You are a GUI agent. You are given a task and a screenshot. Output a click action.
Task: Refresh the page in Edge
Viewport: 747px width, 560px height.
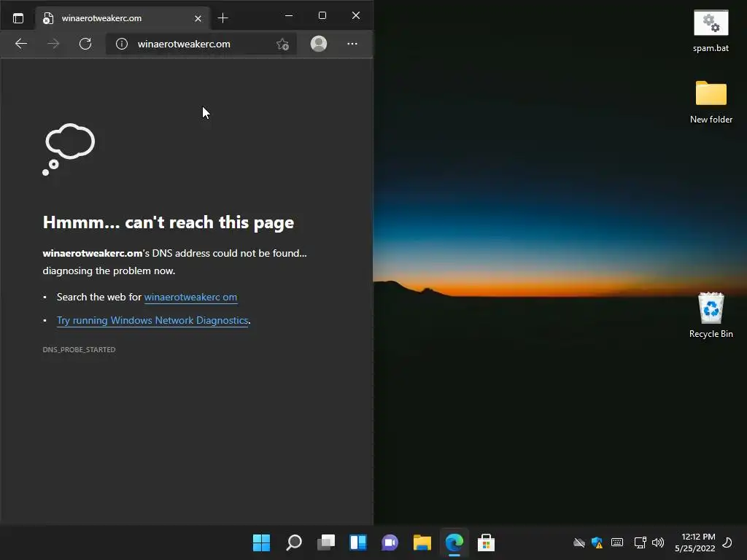85,44
